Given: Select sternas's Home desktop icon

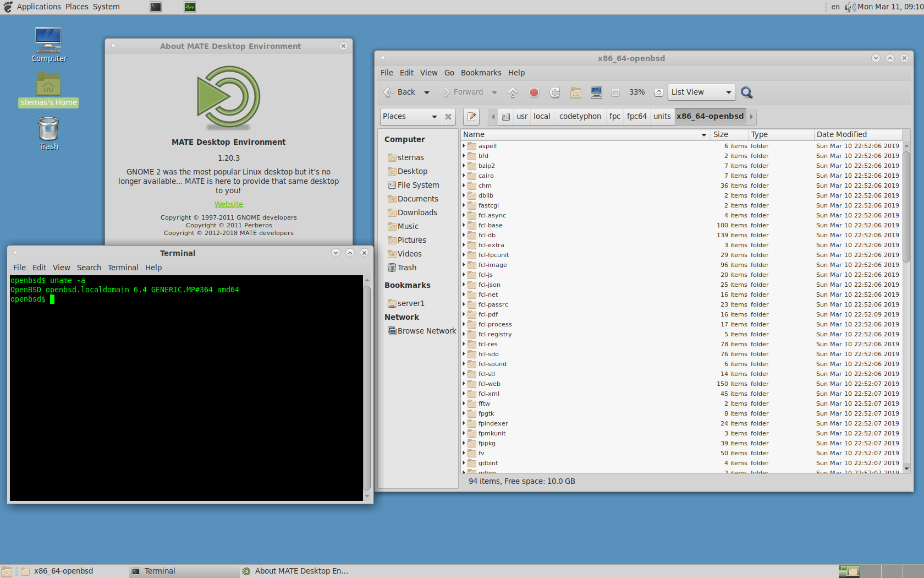Looking at the screenshot, I should click(48, 91).
